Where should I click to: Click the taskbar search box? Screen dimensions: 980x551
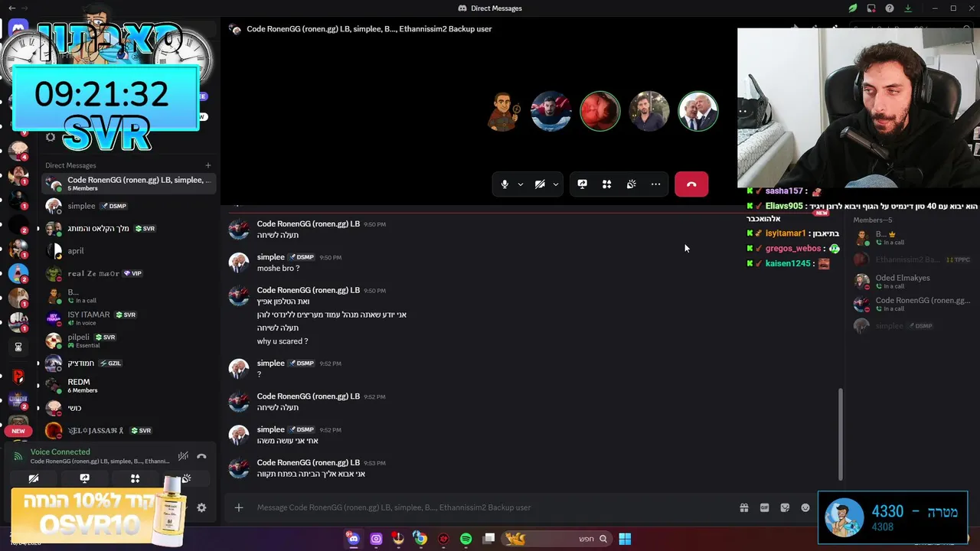[558, 539]
